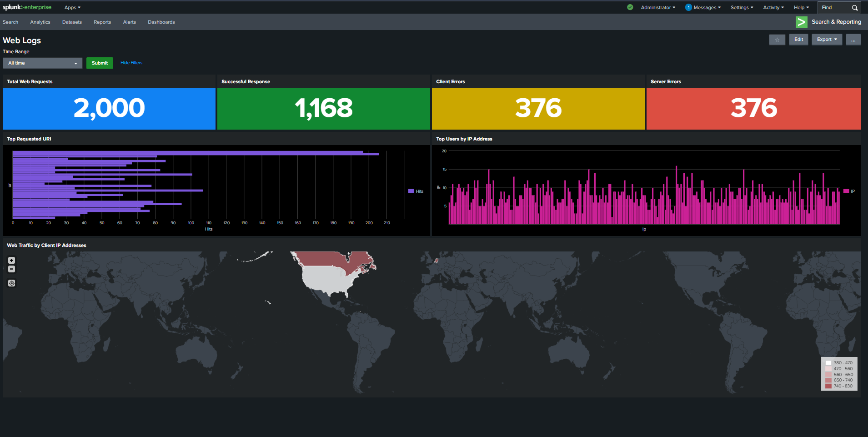Click the search magnifier icon

click(854, 8)
